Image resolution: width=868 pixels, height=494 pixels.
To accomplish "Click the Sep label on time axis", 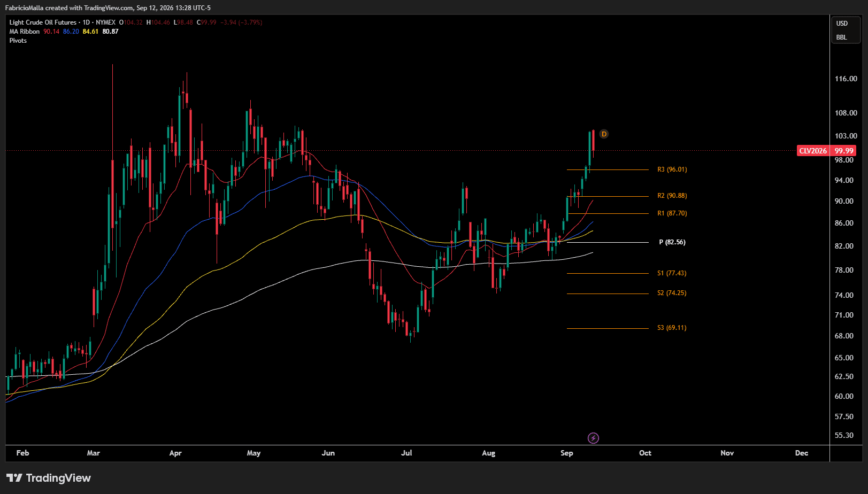I will click(x=567, y=453).
